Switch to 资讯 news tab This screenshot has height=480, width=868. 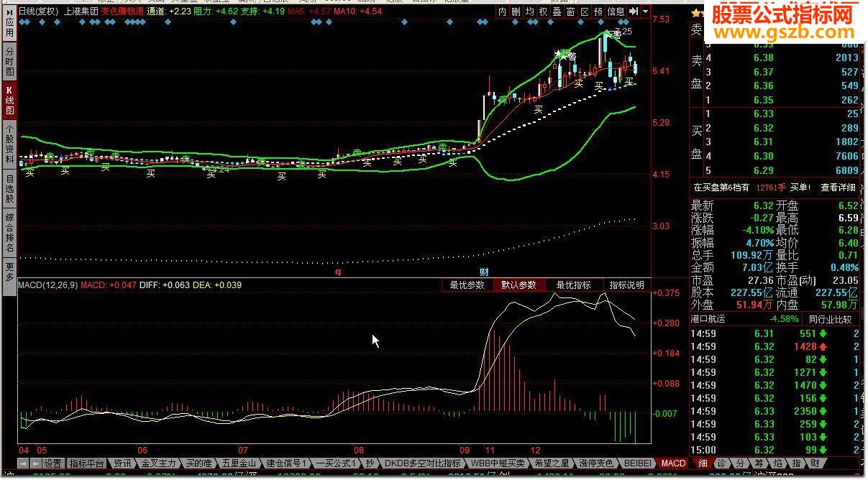(x=122, y=463)
